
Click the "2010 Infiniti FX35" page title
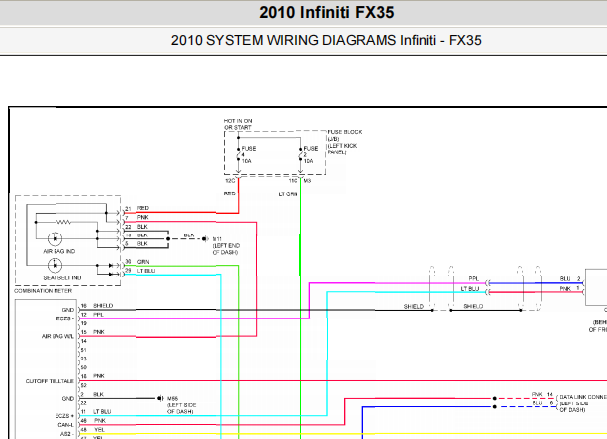[327, 12]
